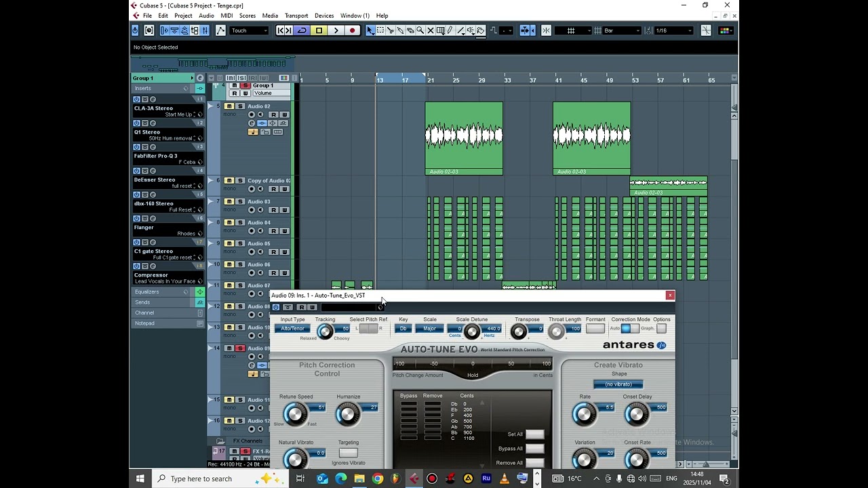The height and width of the screenshot is (488, 868).
Task: Open the Cubase app in the Windows taskbar
Action: pos(414,479)
